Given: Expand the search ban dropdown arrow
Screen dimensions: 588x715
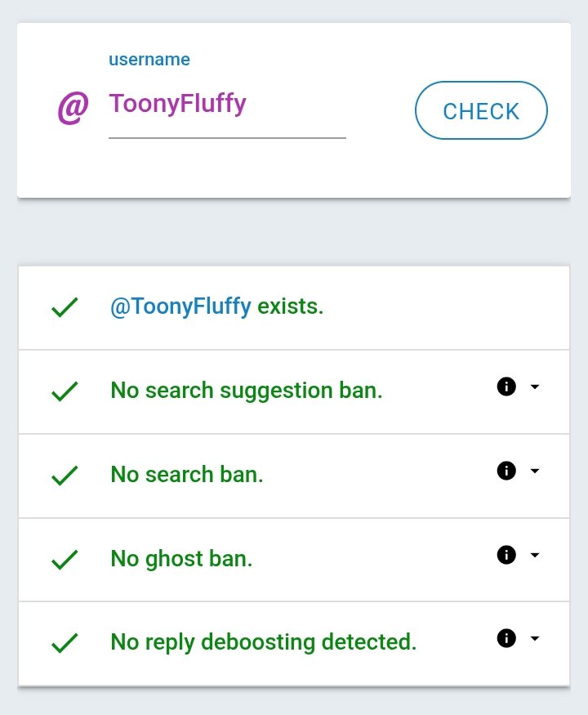Looking at the screenshot, I should click(535, 471).
